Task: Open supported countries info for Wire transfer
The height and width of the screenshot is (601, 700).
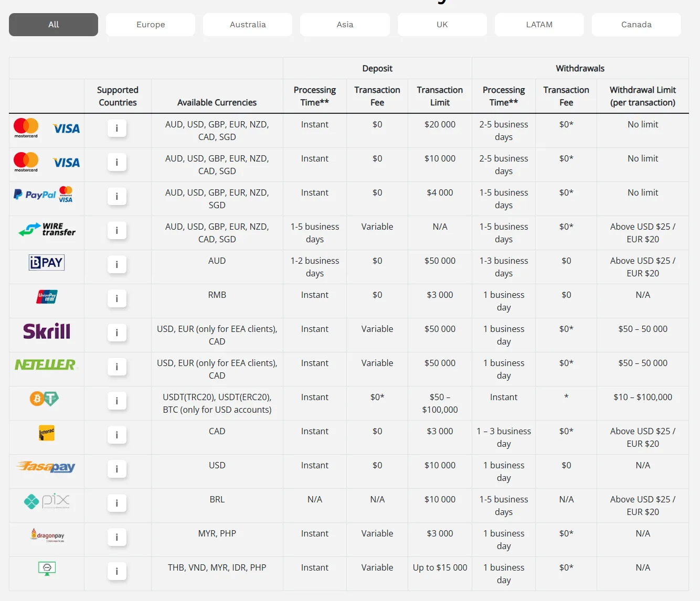Action: coord(117,231)
